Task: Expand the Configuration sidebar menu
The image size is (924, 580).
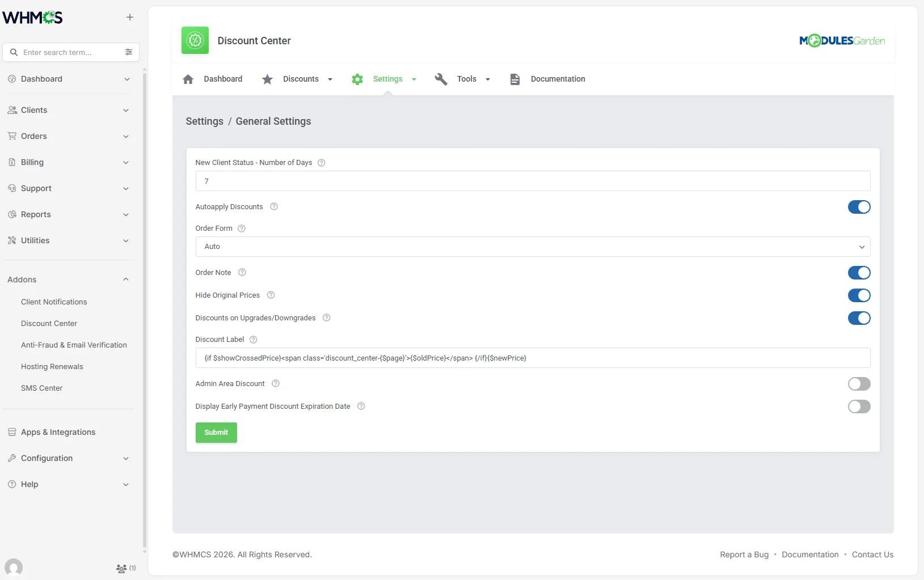Action: pos(69,458)
